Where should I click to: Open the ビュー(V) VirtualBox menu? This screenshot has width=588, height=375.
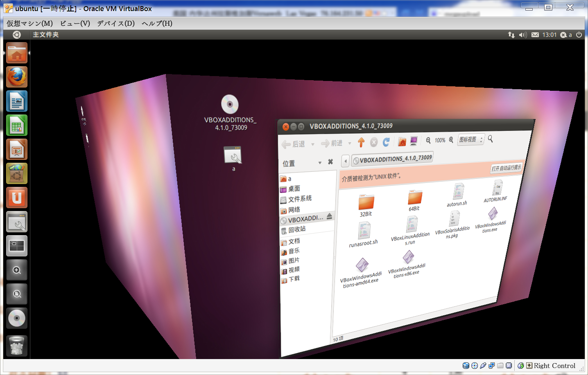click(75, 23)
